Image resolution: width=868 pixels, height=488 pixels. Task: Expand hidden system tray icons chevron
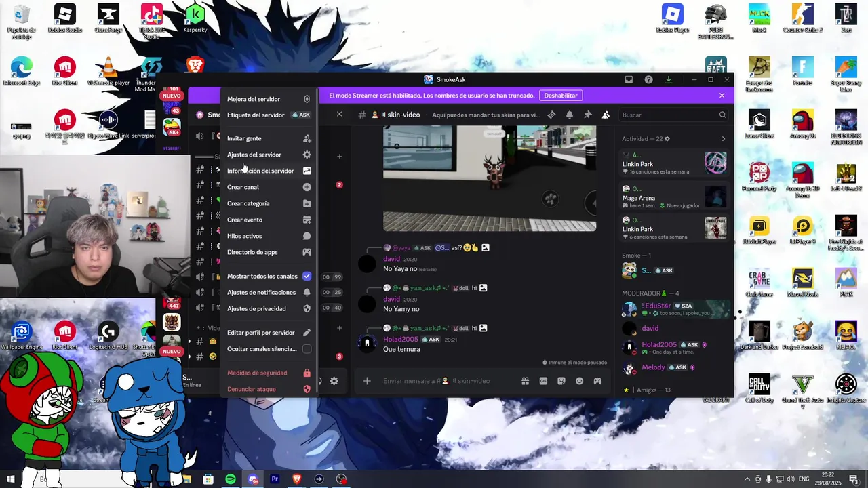(747, 479)
